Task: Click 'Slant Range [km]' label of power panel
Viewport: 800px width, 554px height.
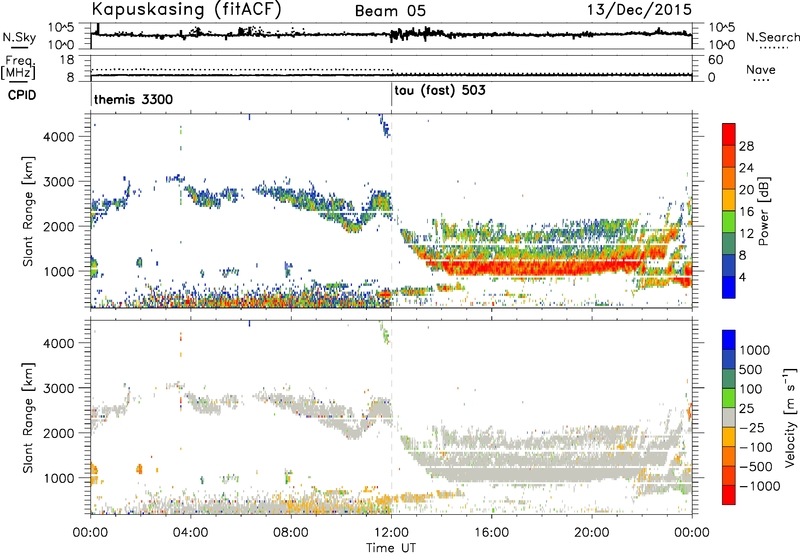Action: (28, 211)
